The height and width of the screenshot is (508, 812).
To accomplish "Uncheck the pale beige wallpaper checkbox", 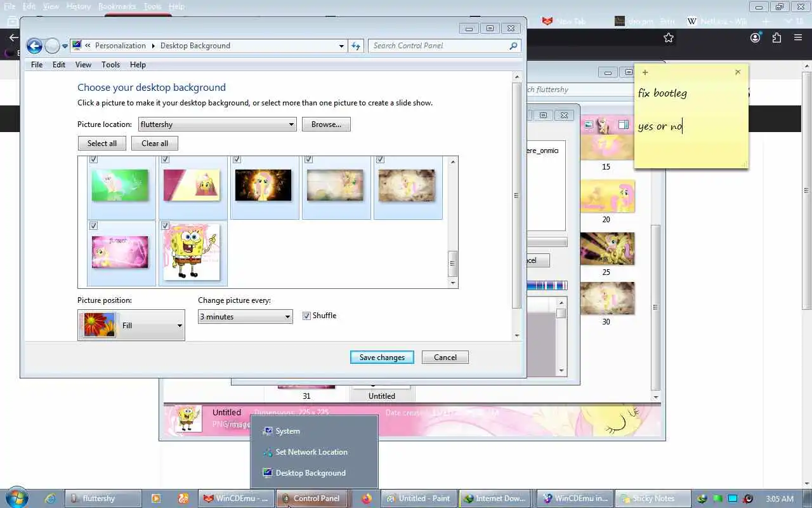I will pyautogui.click(x=308, y=160).
